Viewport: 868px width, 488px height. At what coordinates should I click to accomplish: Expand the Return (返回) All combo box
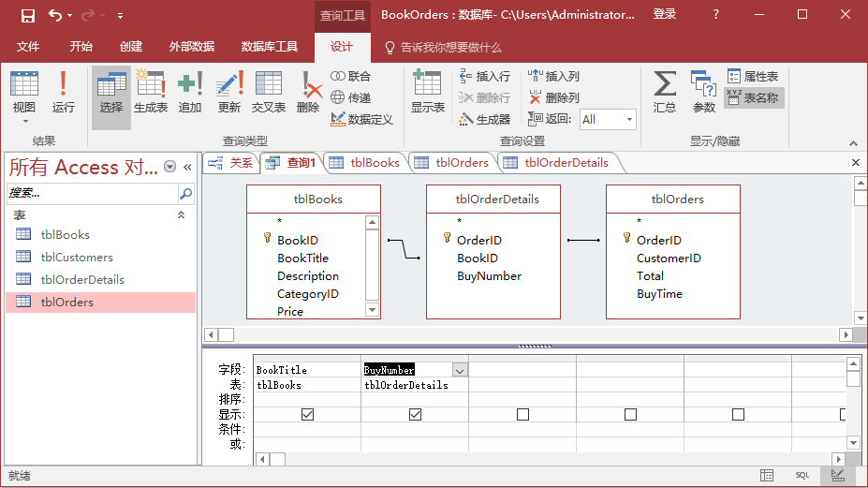pyautogui.click(x=629, y=120)
